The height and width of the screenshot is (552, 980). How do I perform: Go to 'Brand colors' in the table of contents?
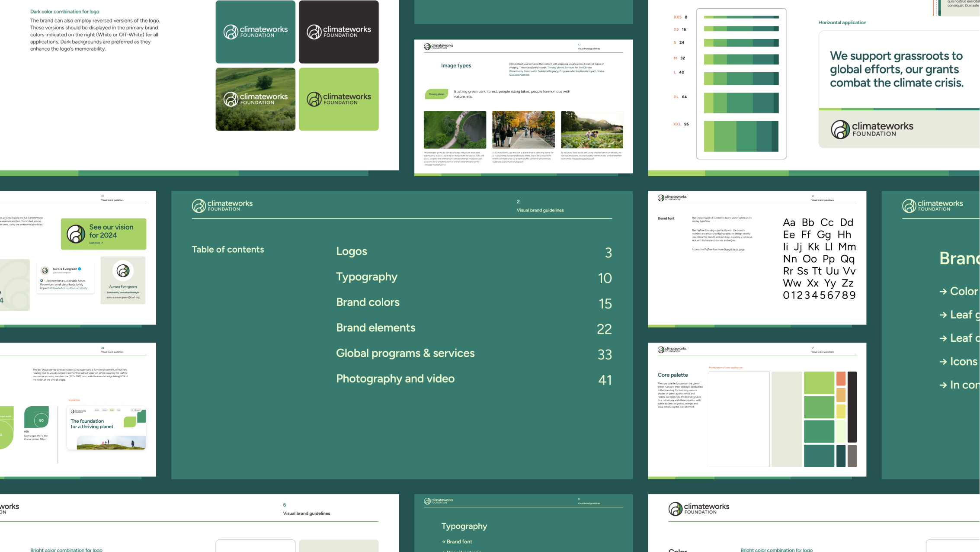(368, 302)
